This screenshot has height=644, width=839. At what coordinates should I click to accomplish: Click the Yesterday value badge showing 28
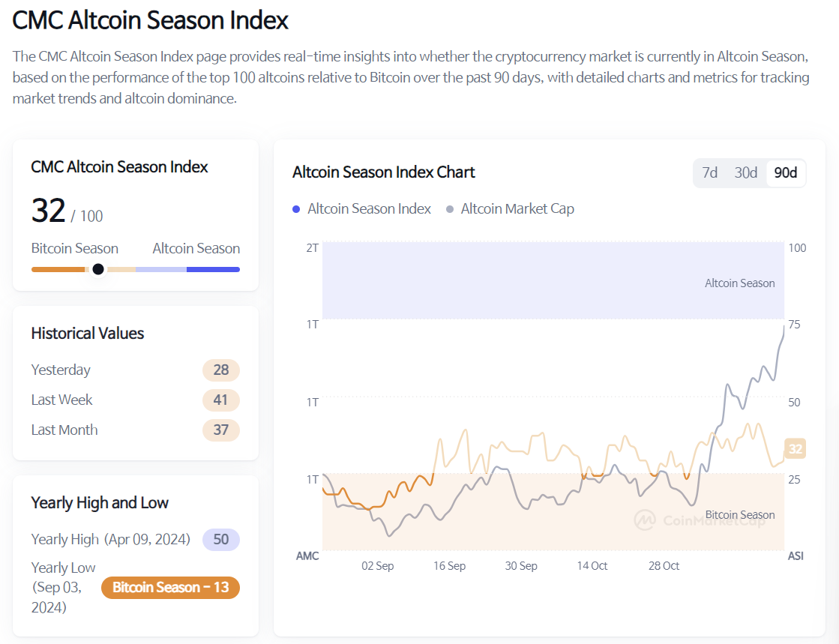pos(220,370)
